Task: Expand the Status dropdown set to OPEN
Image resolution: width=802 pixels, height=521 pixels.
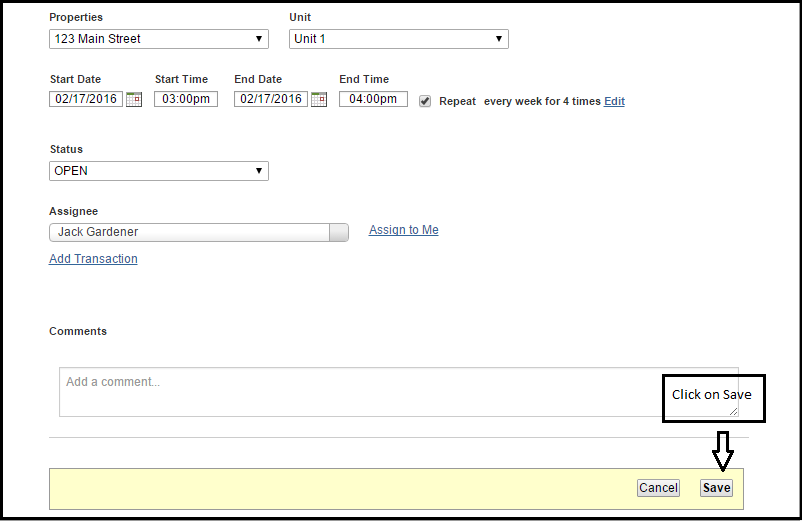Action: 159,171
